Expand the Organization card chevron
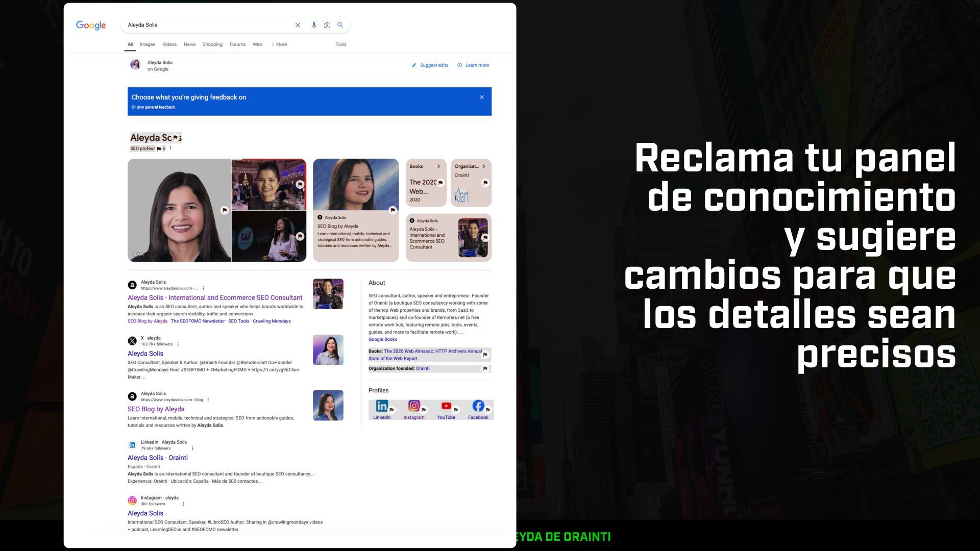Viewport: 980px width, 551px height. pos(484,166)
